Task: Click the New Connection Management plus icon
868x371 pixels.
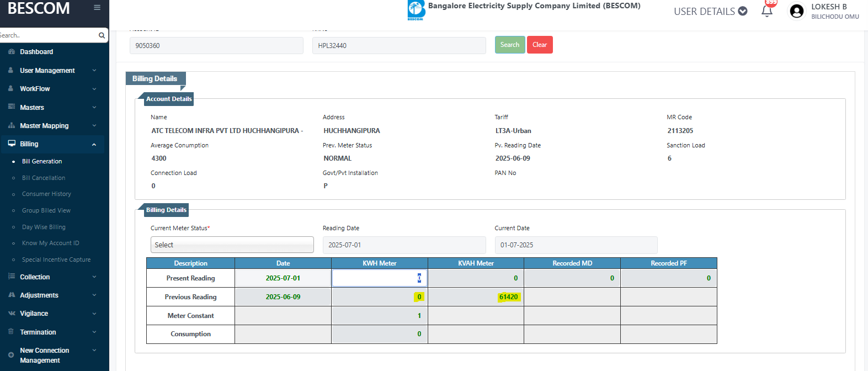Action: (x=11, y=354)
